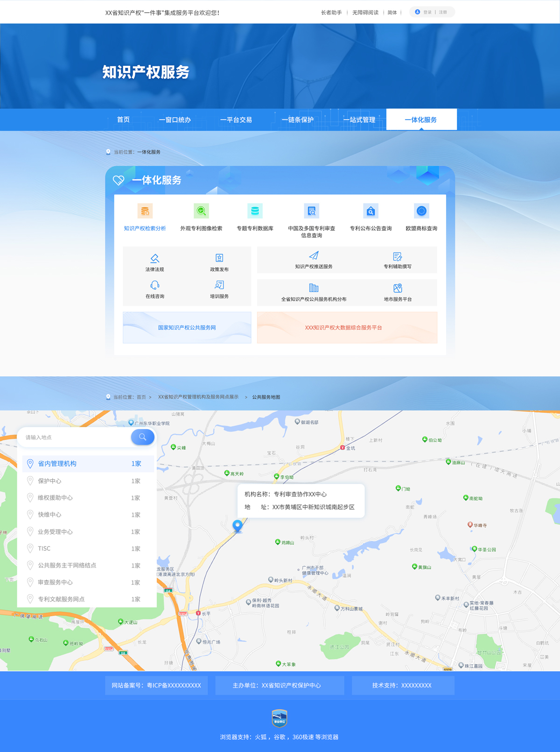This screenshot has height=752, width=560.
Task: Click the 地市服务平台 map icon
Action: (x=398, y=288)
